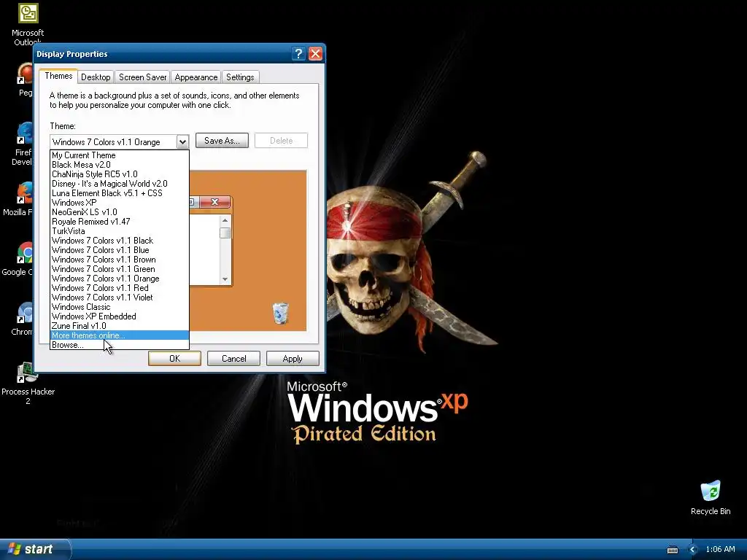Go to the Settings tab
The height and width of the screenshot is (560, 747).
point(240,77)
